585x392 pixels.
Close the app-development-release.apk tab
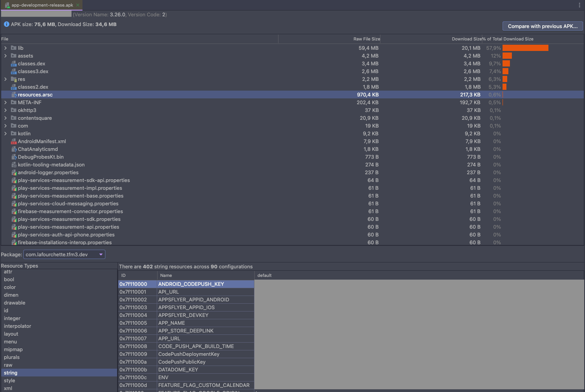point(78,5)
